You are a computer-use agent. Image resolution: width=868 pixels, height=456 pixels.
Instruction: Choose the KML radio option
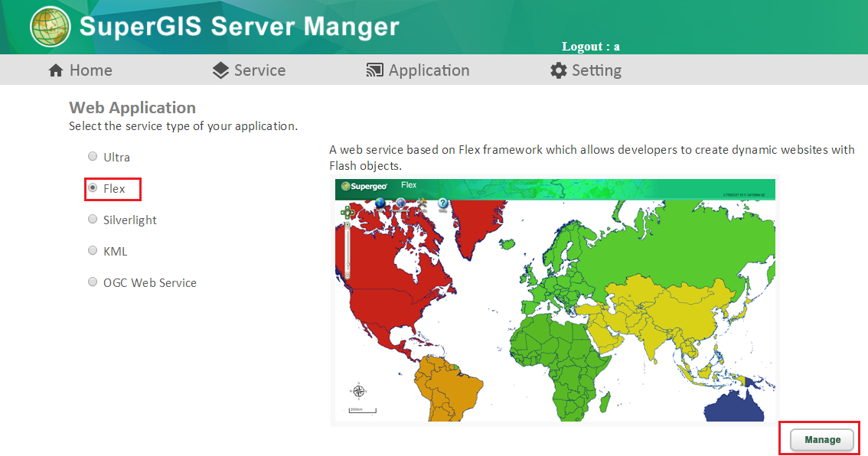93,251
